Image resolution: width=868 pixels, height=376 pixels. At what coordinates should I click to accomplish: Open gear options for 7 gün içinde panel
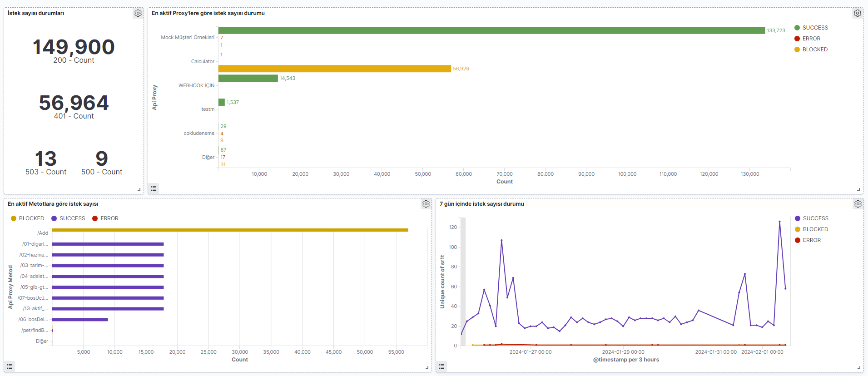pos(858,204)
